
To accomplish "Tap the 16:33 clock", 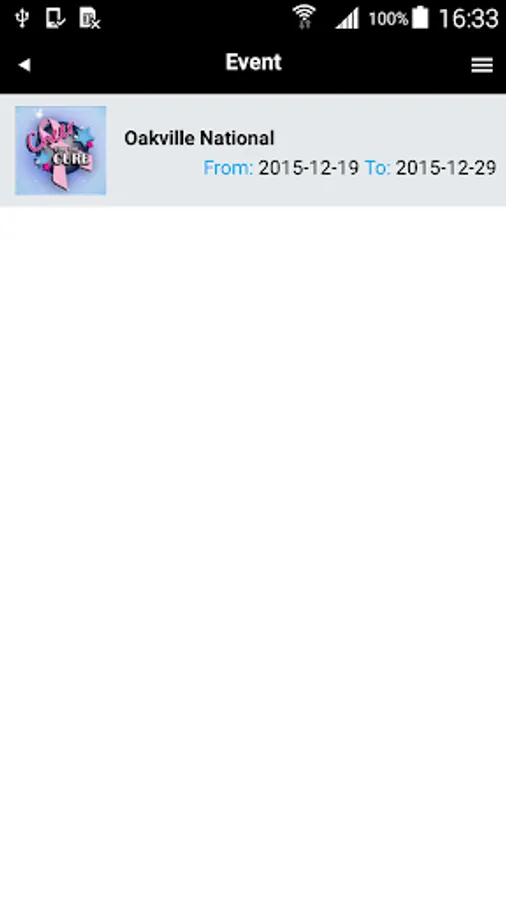I will point(468,18).
